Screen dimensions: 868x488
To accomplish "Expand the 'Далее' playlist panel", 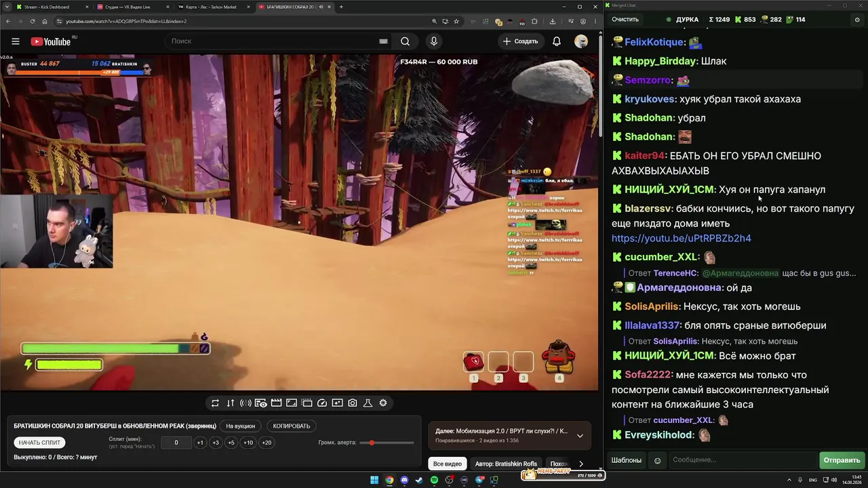I will 580,436.
